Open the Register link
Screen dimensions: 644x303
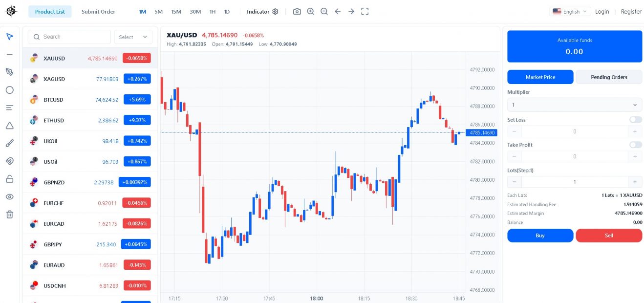pyautogui.click(x=631, y=12)
